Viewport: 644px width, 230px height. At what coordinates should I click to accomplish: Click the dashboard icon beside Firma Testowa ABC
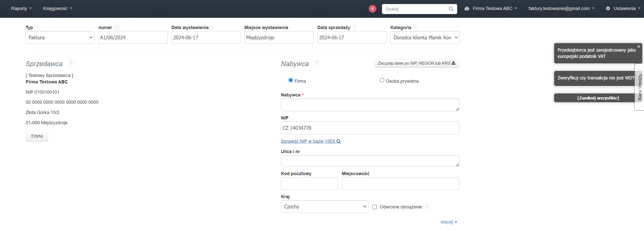[467, 9]
